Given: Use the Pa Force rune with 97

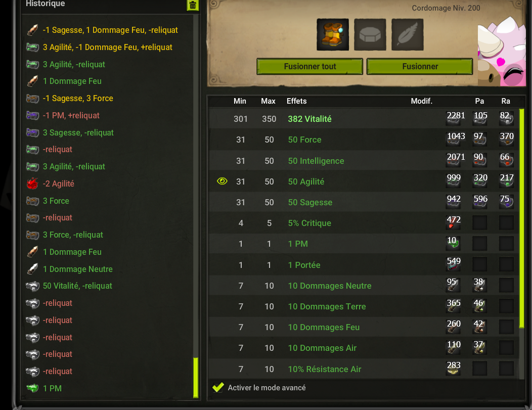Looking at the screenshot, I should click(x=480, y=139).
